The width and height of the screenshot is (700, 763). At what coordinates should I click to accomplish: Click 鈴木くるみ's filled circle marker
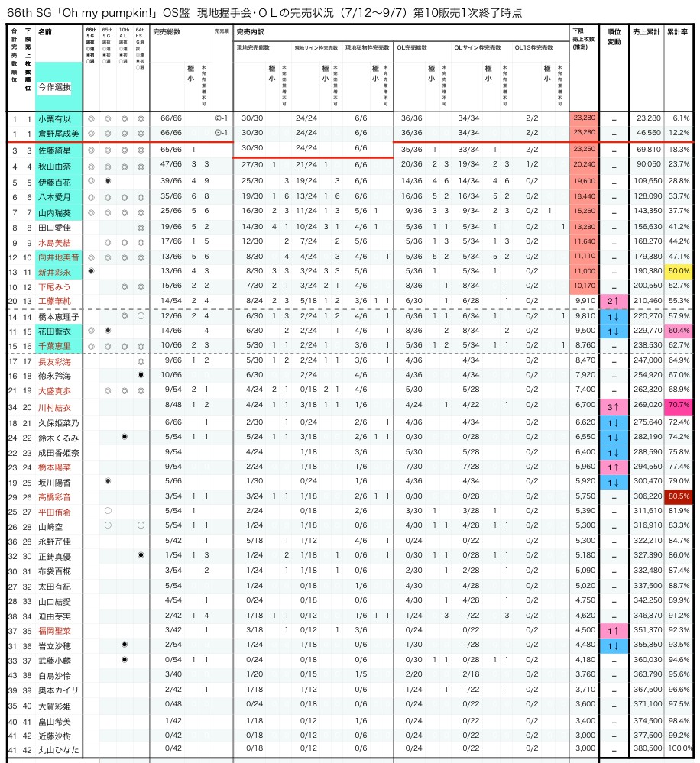124,436
